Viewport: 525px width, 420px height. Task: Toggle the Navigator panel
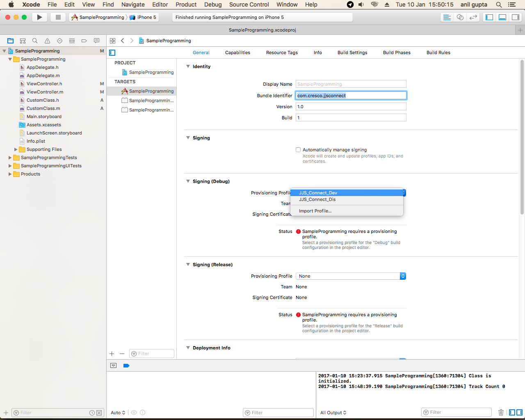pos(489,17)
